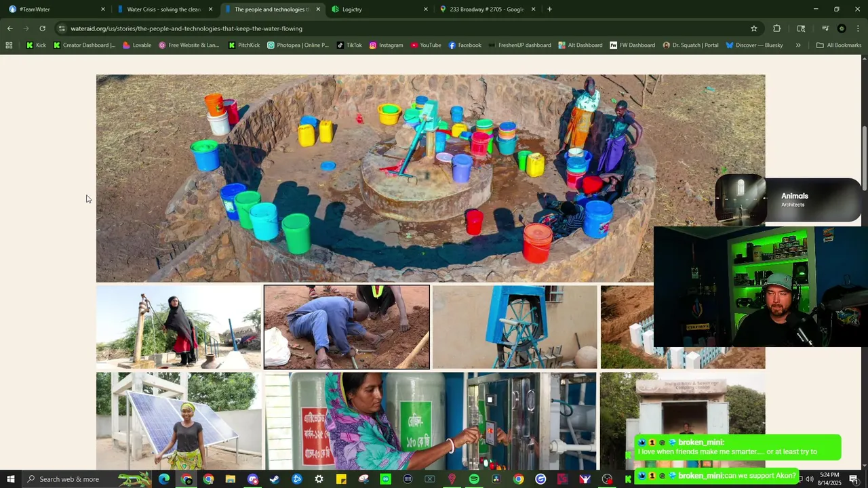Open Chrome media controls icon
Screen dimensions: 868x488
(825, 28)
